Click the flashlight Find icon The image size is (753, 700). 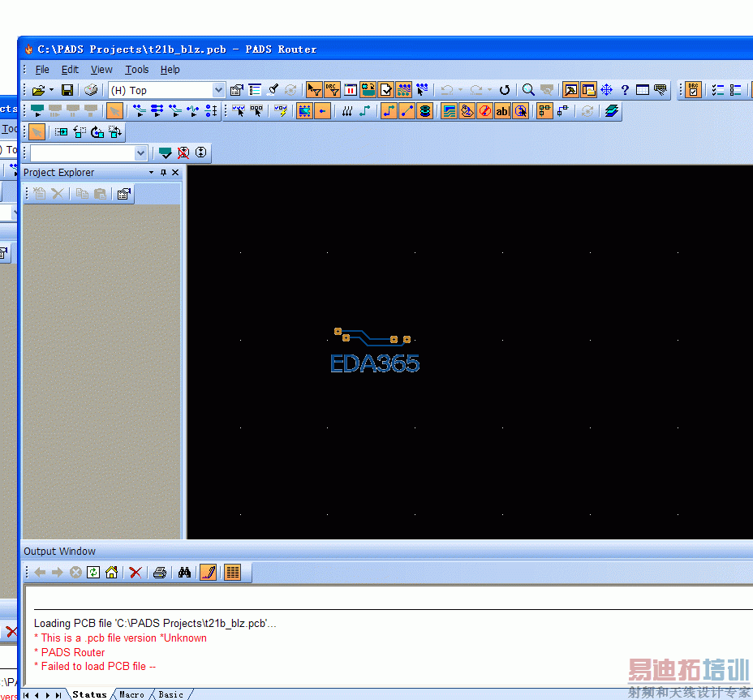[x=273, y=90]
